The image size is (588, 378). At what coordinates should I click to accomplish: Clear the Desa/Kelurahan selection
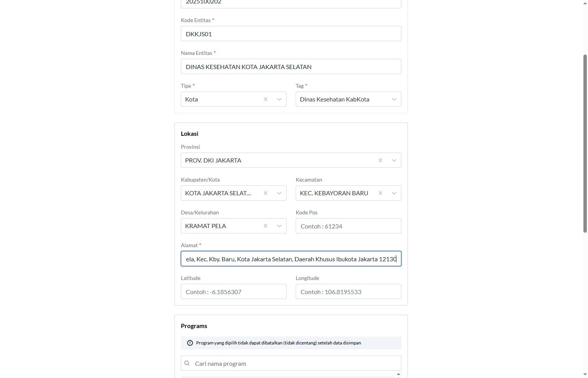coord(266,226)
